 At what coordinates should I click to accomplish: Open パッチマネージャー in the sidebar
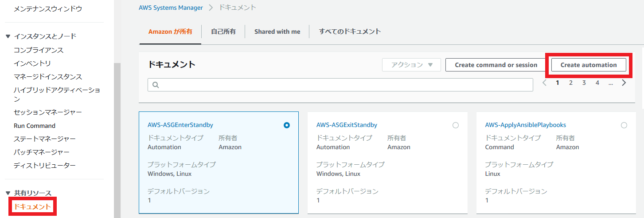[x=42, y=152]
